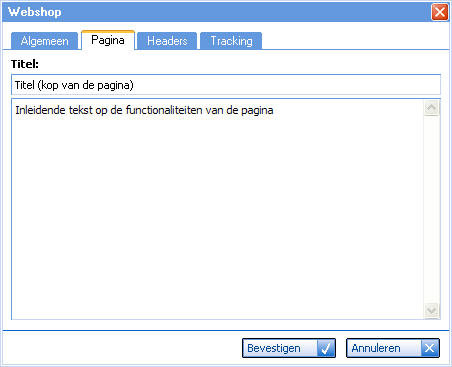
Task: Click the checkmark icon on Bevestigen
Action: [x=326, y=348]
